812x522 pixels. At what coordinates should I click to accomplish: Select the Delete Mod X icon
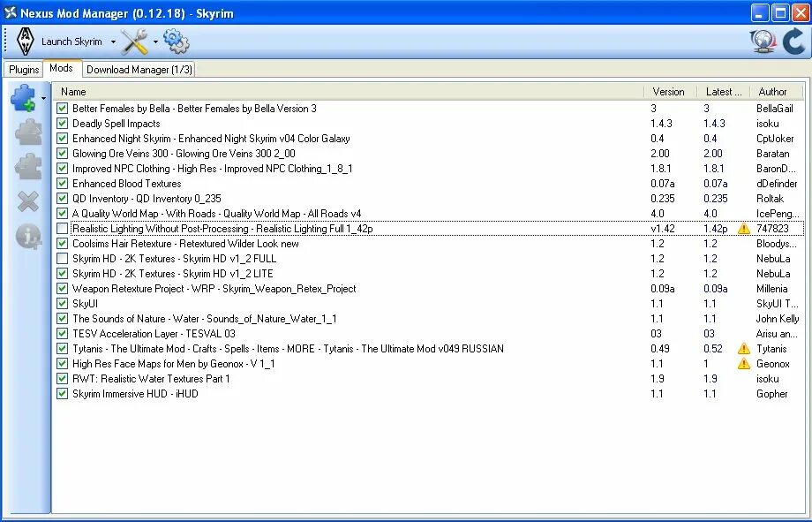[x=27, y=202]
